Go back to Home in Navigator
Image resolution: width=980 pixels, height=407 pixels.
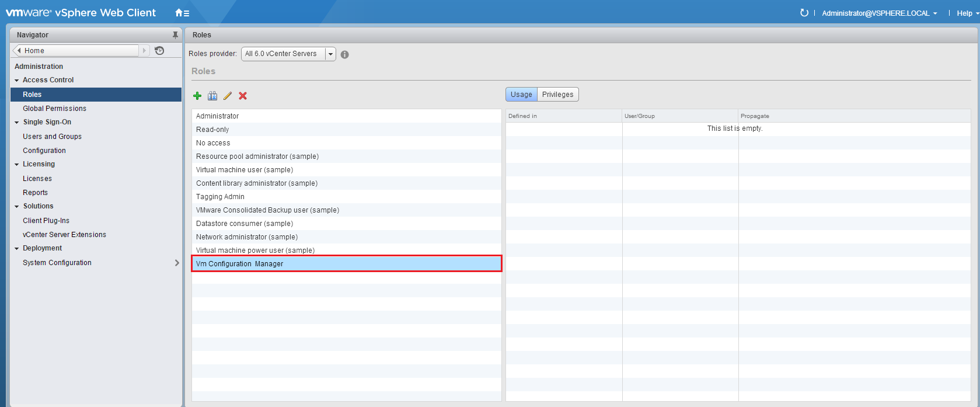pos(76,51)
